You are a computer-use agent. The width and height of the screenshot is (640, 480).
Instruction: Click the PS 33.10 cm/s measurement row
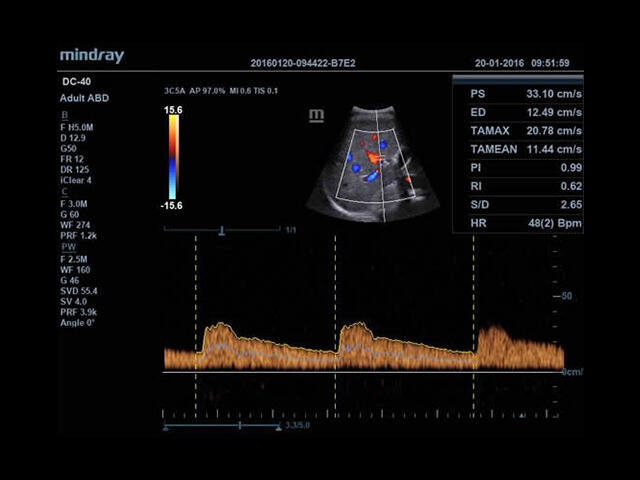(x=517, y=95)
